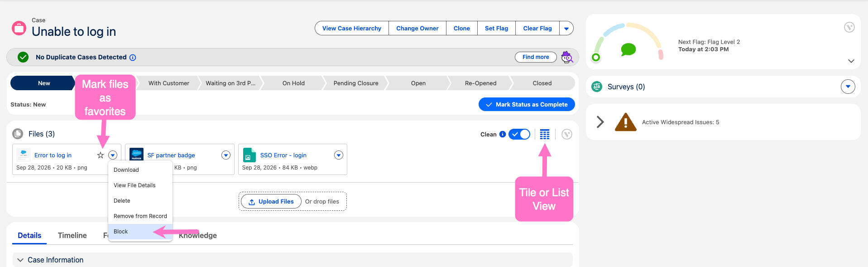Click the Upload Files button
The image size is (868, 267).
point(271,201)
